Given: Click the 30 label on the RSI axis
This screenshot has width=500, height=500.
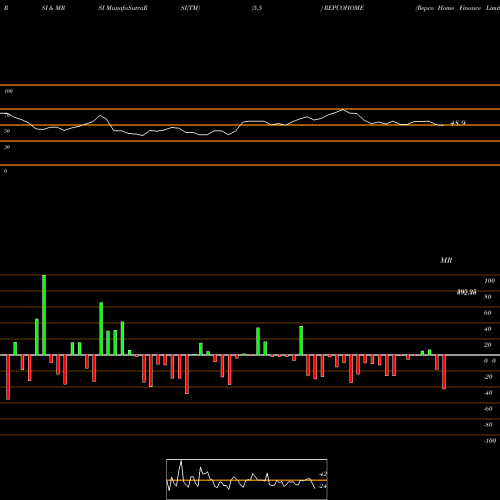Looking at the screenshot, I should pos(7,147).
